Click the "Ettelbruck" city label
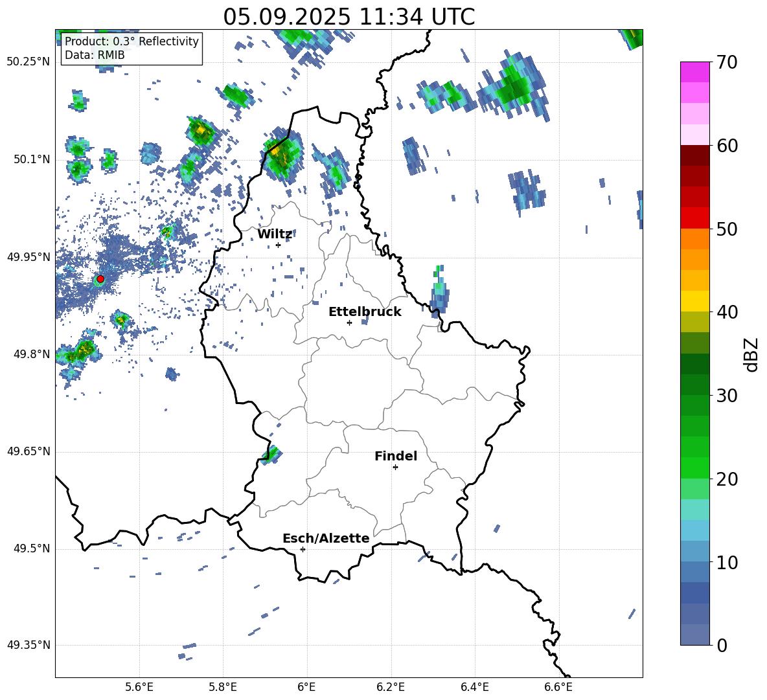Screen dimensions: 767x700 point(365,312)
